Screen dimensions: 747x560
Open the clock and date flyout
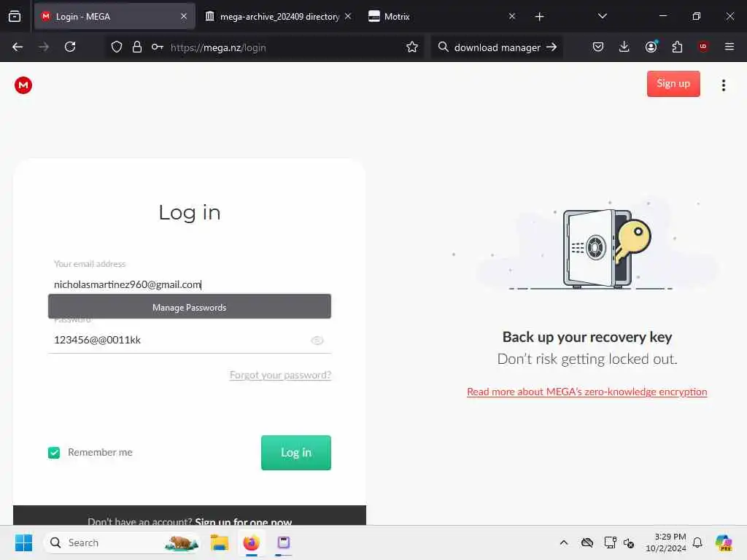click(665, 542)
